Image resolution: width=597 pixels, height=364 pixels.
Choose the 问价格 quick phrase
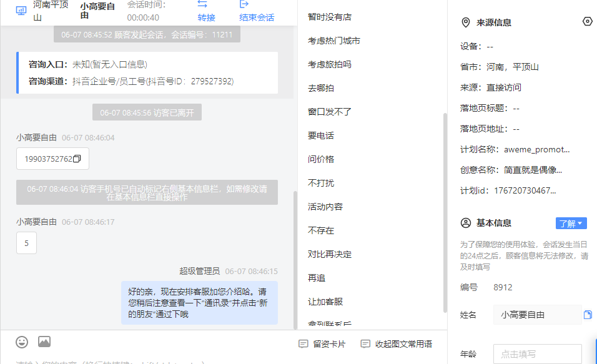tap(321, 159)
